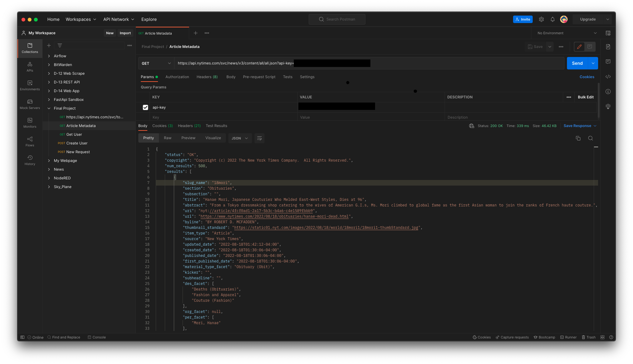This screenshot has height=364, width=633.
Task: Toggle line wrap icon in response toolbar
Action: tap(259, 138)
